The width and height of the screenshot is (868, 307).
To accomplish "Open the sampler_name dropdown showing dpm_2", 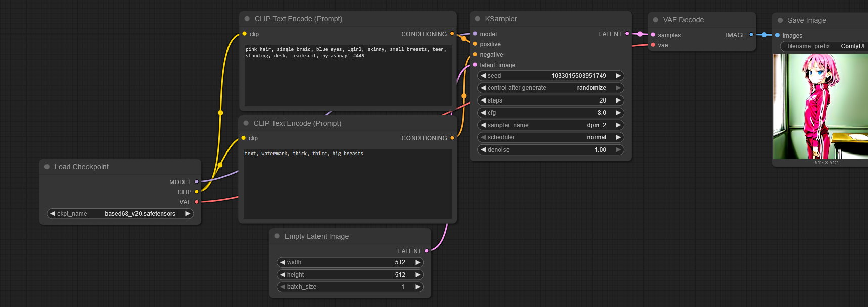I will (x=551, y=125).
